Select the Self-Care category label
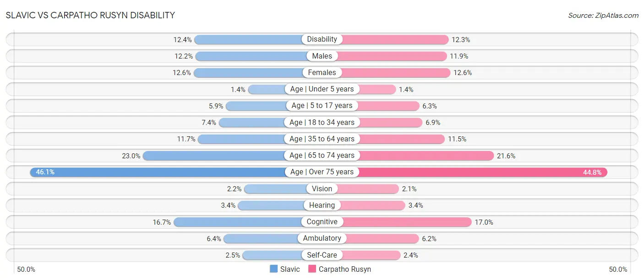Viewport: 644px width, 280px height. 322,255
